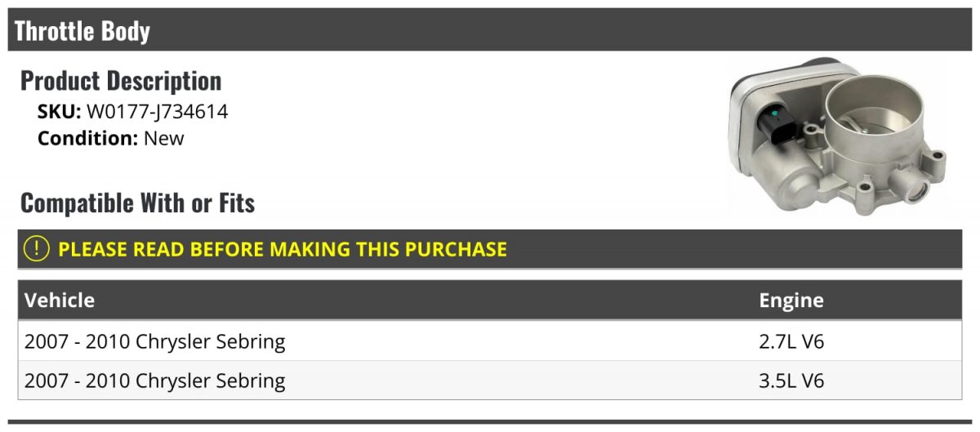
Task: Select the SKU number W0177-J734614
Action: [158, 112]
